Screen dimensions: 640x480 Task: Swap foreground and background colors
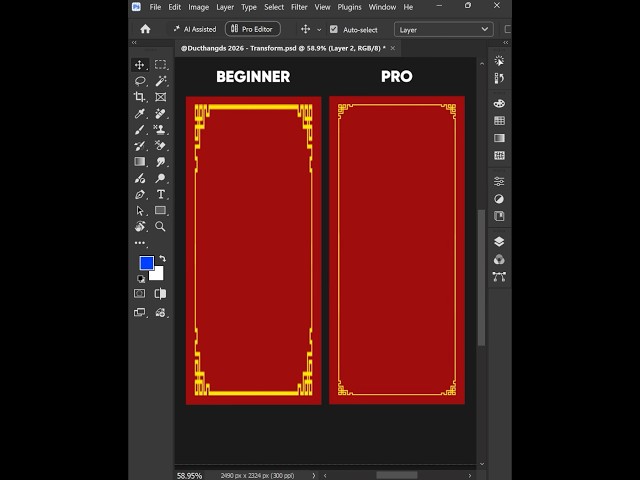162,258
